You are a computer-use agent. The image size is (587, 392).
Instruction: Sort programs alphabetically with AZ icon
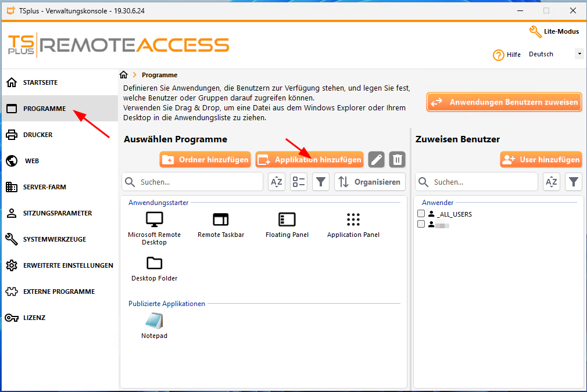[x=277, y=182]
